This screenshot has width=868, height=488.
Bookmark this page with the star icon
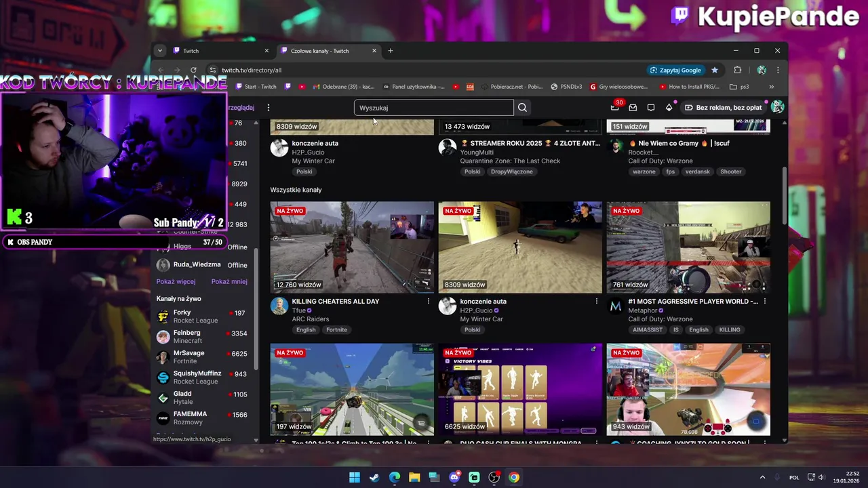coord(714,70)
